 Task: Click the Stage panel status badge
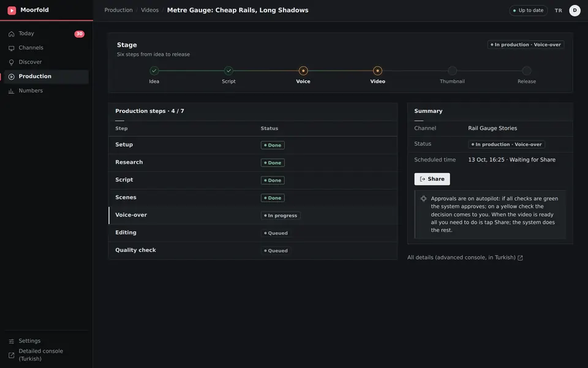(x=526, y=45)
